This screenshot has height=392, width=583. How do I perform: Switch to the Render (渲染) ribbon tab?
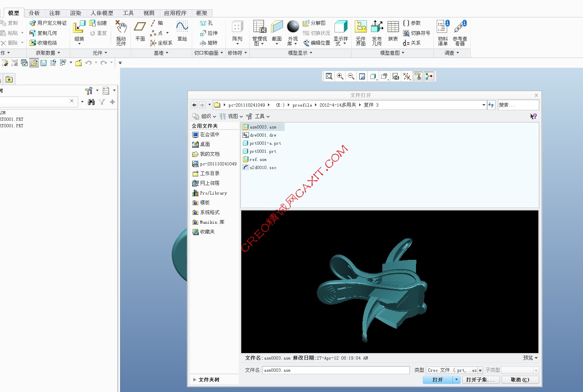[75, 13]
